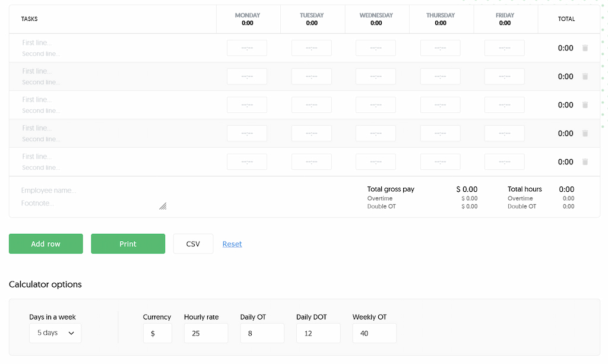Select 5 days from the days selector
This screenshot has width=608, height=364.
coord(55,333)
